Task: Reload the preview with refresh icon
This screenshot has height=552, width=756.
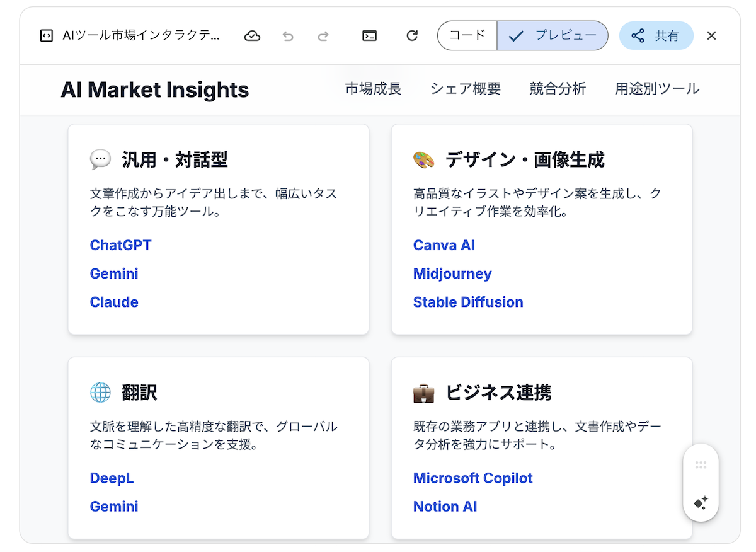Action: [412, 36]
